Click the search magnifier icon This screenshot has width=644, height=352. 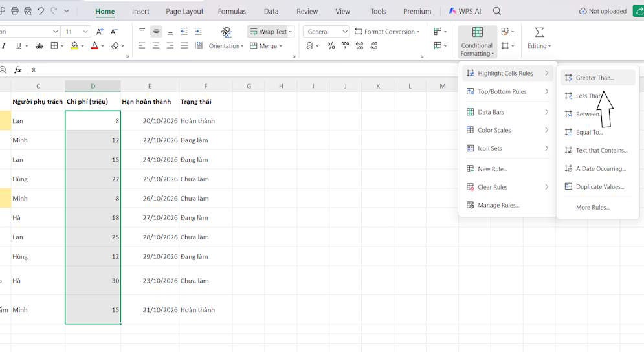497,11
